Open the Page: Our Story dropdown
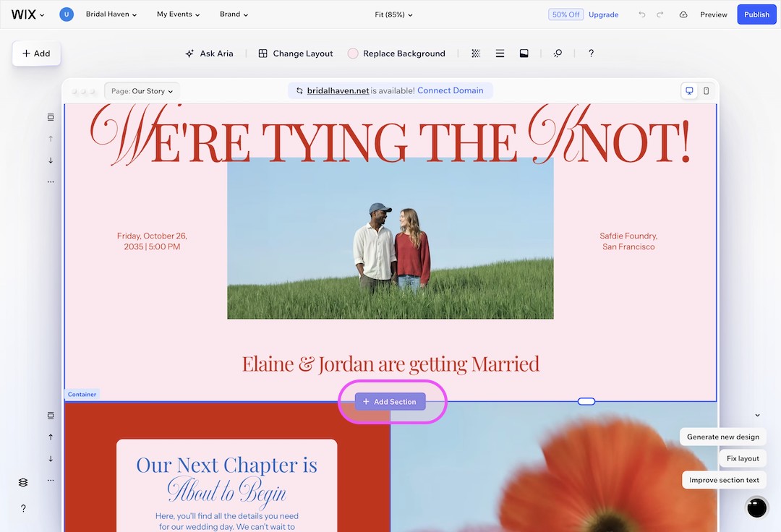781x532 pixels. click(x=142, y=90)
